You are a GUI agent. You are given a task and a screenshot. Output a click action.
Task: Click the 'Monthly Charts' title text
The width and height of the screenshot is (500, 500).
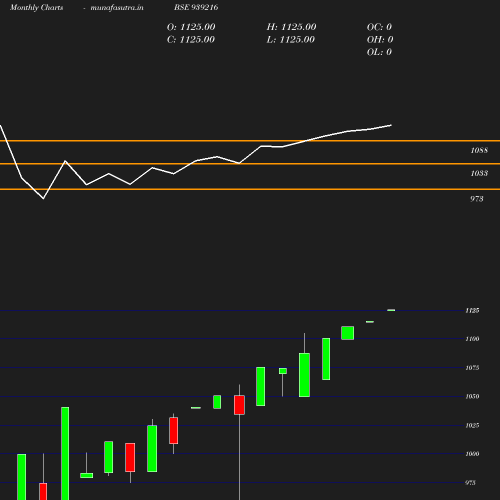(x=37, y=8)
